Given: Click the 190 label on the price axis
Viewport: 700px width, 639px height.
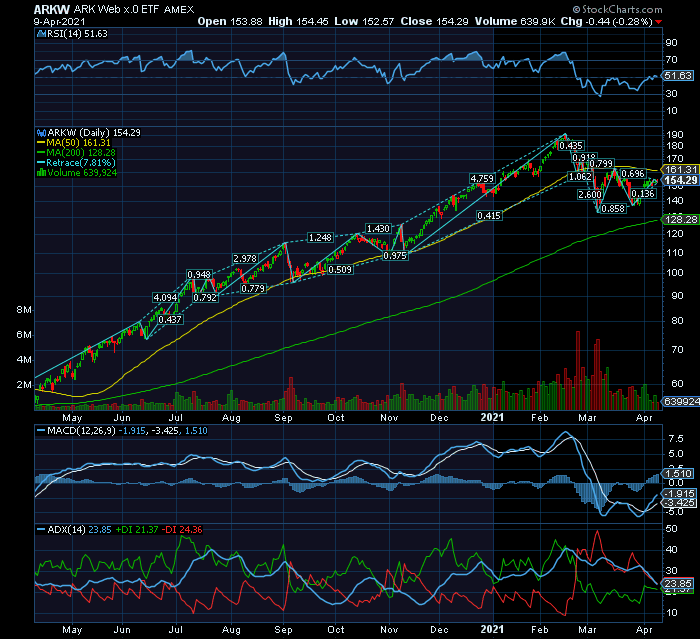Looking at the screenshot, I should [675, 134].
